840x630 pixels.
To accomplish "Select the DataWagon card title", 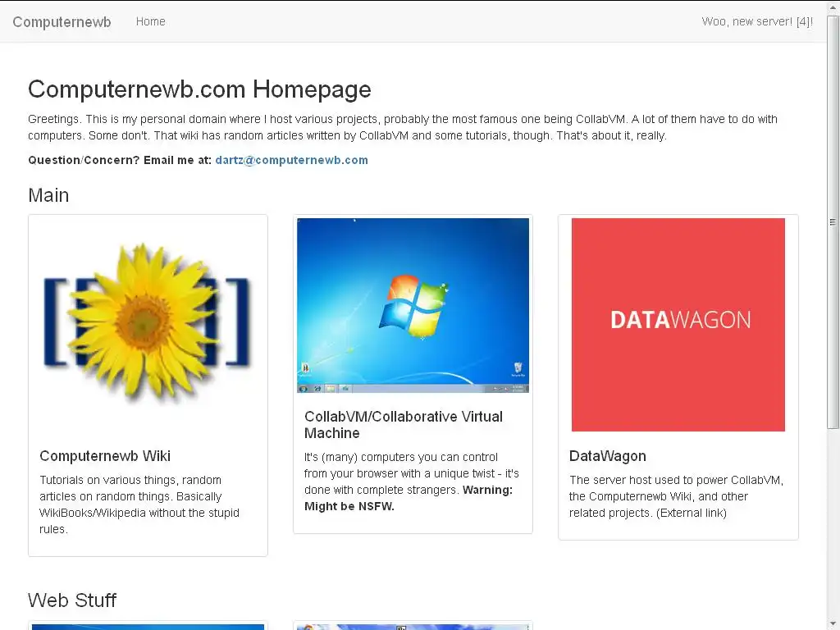I will (608, 456).
